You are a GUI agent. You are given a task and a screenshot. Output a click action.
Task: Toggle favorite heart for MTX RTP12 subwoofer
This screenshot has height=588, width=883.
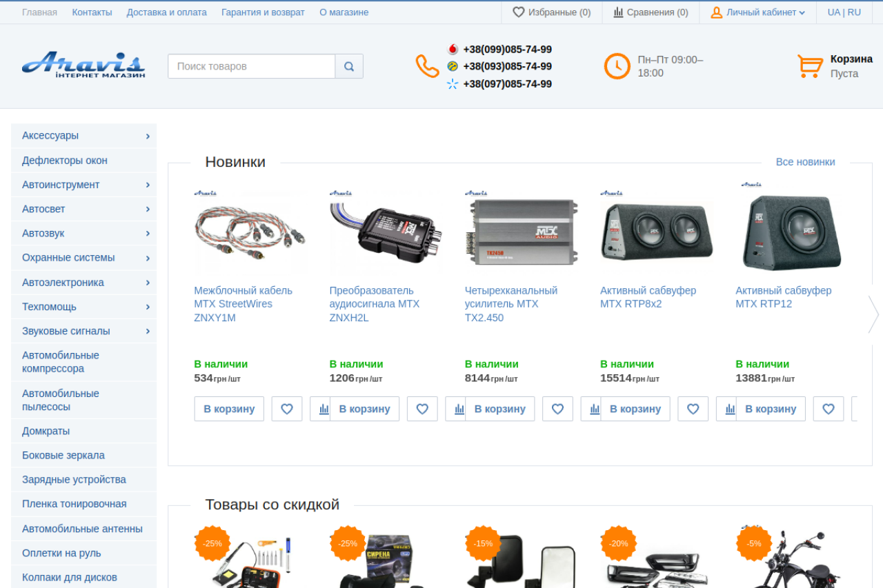click(829, 409)
